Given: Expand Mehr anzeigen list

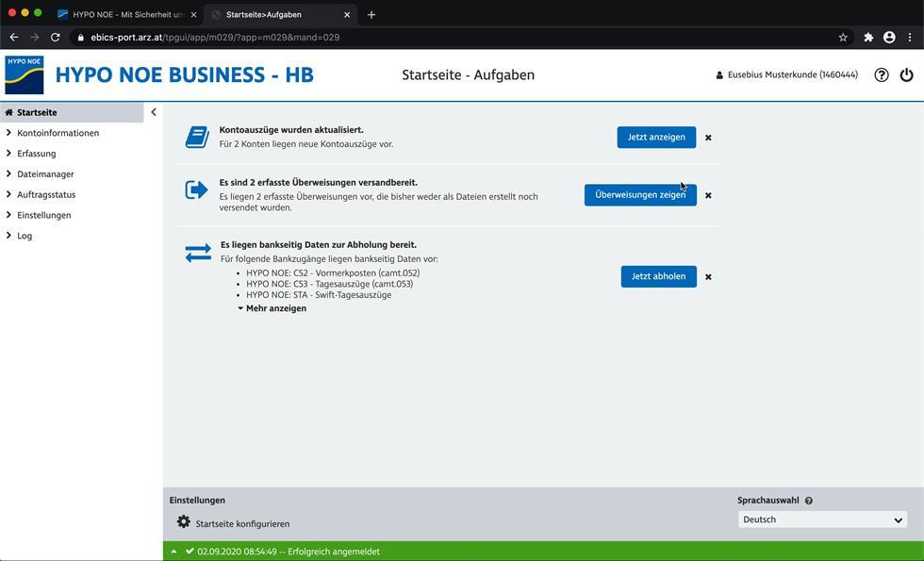Looking at the screenshot, I should point(272,308).
